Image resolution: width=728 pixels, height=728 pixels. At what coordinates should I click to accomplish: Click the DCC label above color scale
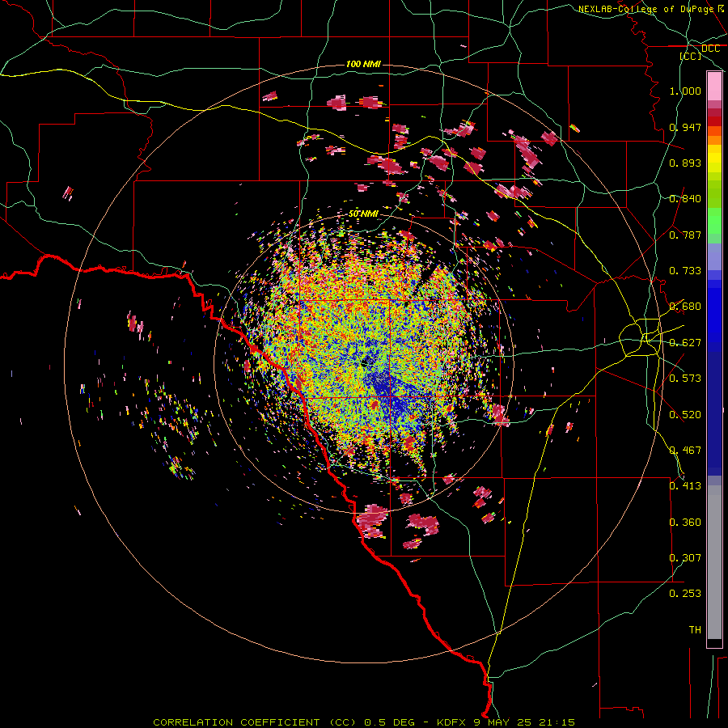(710, 49)
